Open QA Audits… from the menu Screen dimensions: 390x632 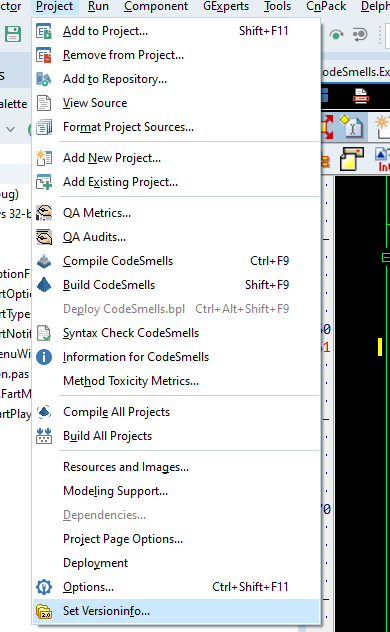coord(176,237)
